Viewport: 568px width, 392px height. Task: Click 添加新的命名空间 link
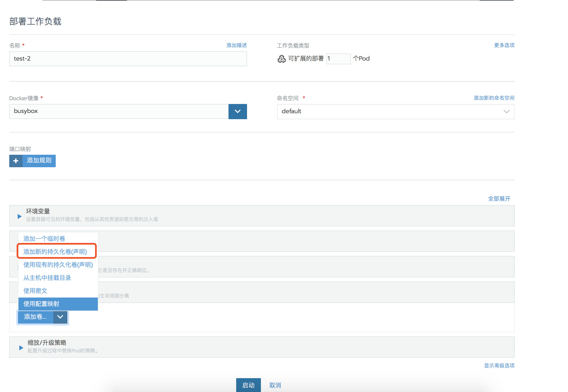tap(494, 98)
